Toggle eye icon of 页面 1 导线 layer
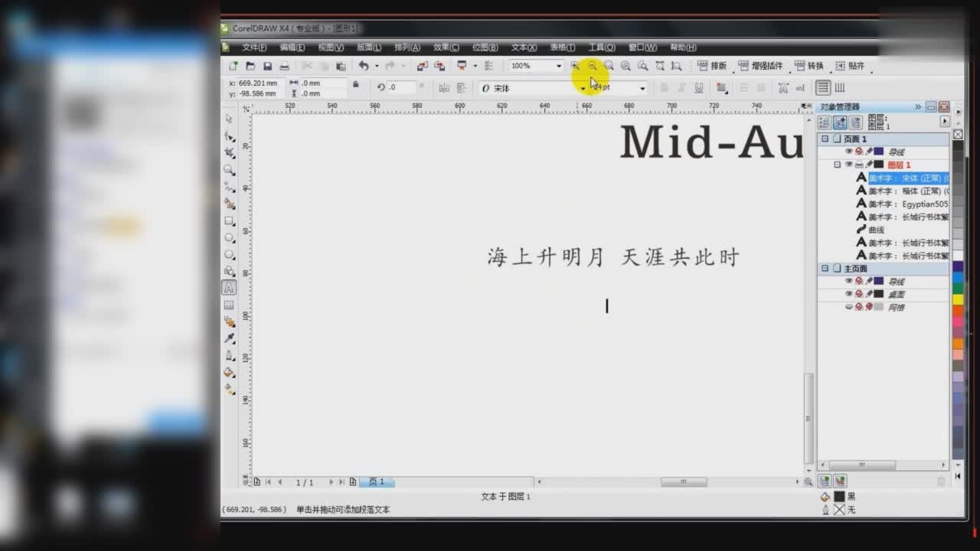The image size is (980, 551). point(848,152)
